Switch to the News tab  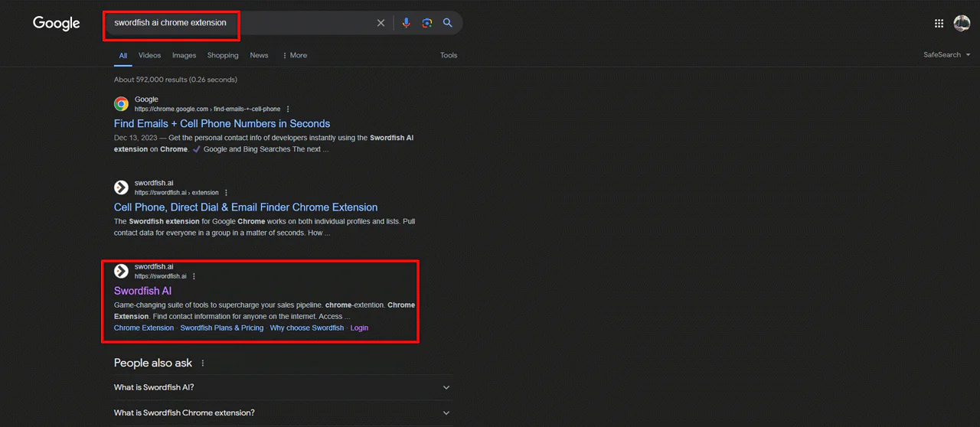(x=259, y=56)
